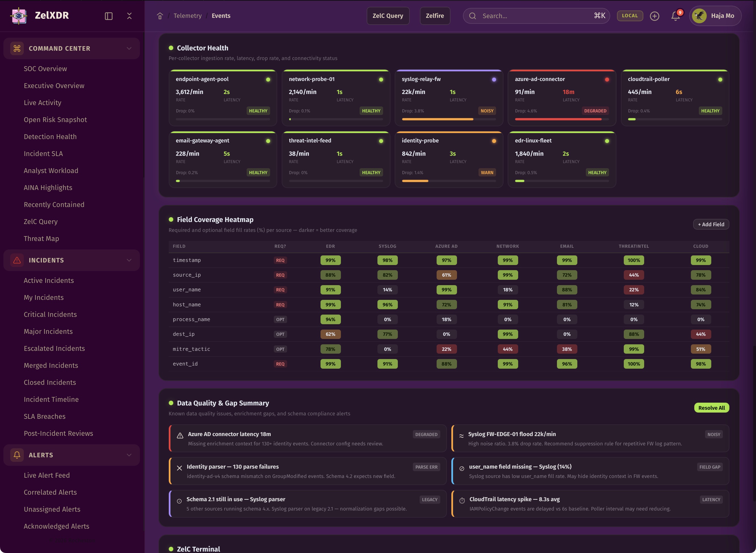The image size is (756, 553).
Task: Open the notifications bell
Action: coord(675,16)
